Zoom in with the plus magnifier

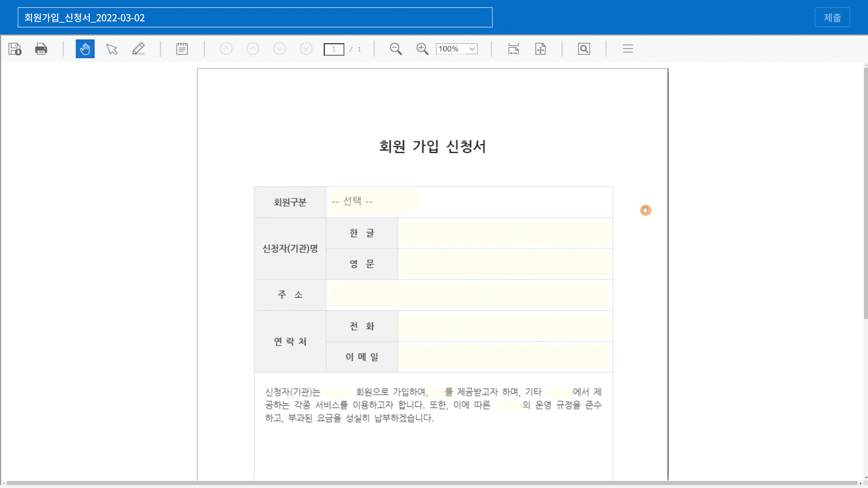click(423, 49)
